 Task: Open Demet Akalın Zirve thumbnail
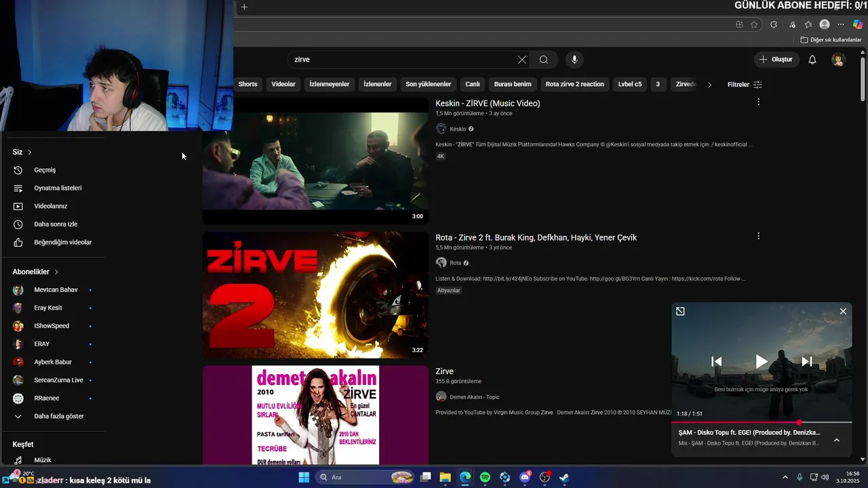315,415
